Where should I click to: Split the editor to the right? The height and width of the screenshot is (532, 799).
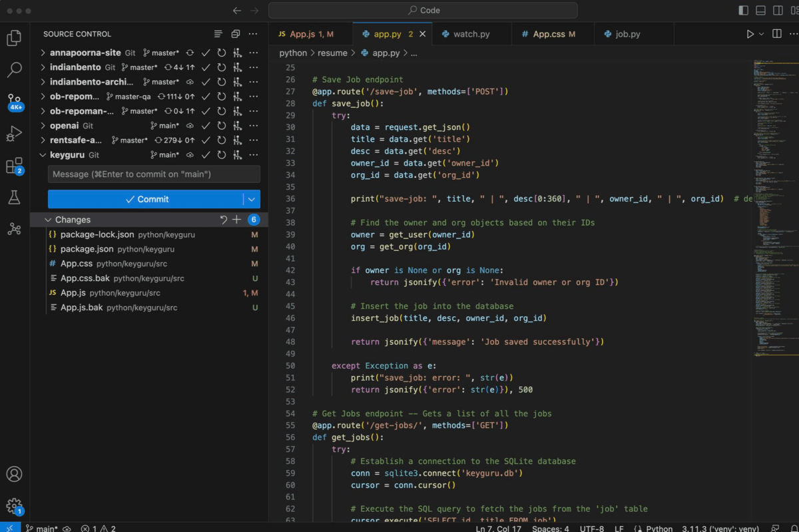point(776,34)
